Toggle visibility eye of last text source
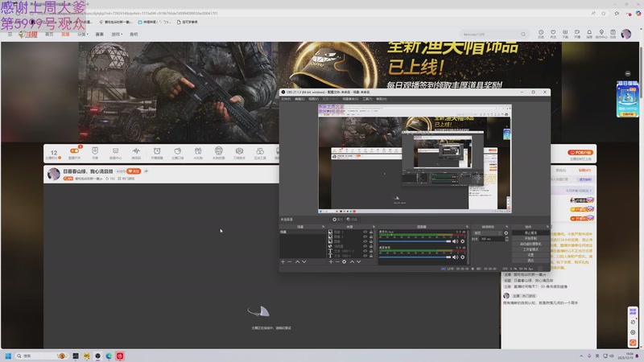 click(x=365, y=256)
